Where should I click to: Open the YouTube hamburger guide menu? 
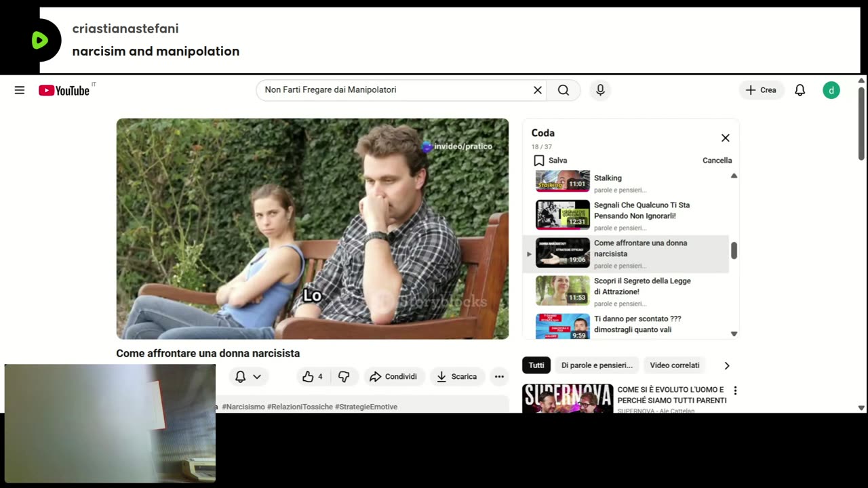click(x=20, y=90)
